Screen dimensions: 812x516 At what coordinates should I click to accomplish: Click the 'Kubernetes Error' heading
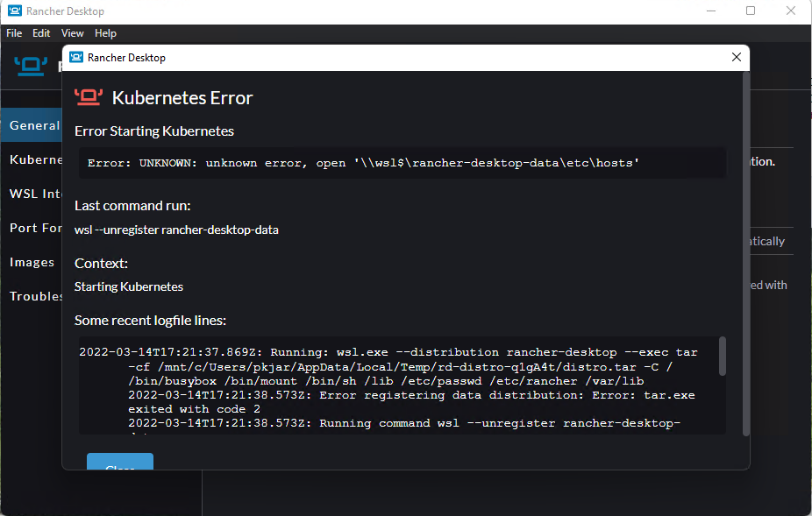[182, 98]
